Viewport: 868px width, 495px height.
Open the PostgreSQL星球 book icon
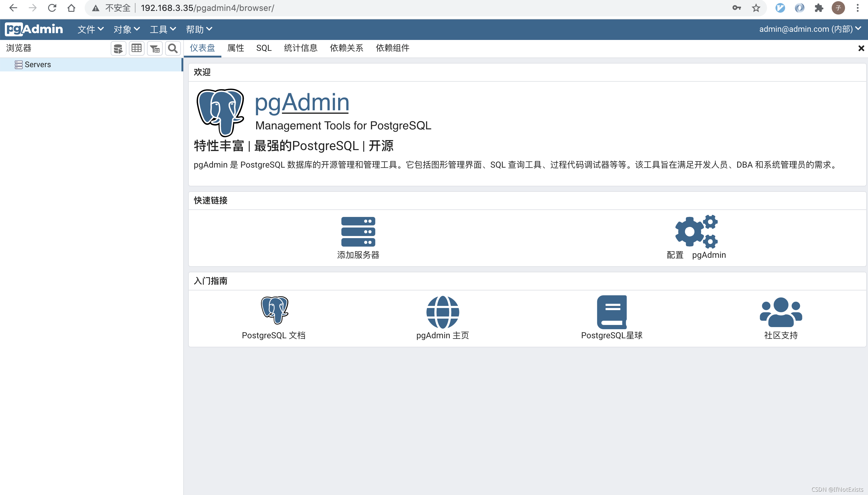tap(612, 312)
